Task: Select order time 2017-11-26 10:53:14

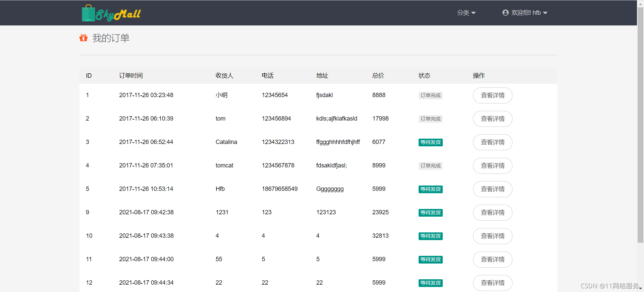Action: (146, 189)
